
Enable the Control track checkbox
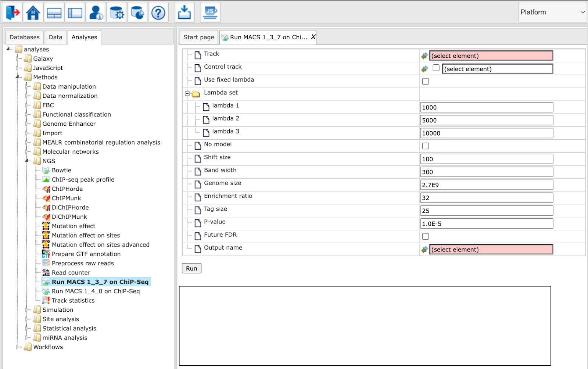(436, 68)
